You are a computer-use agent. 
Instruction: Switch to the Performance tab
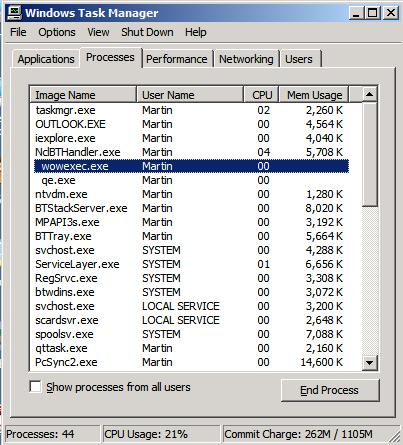[x=177, y=59]
